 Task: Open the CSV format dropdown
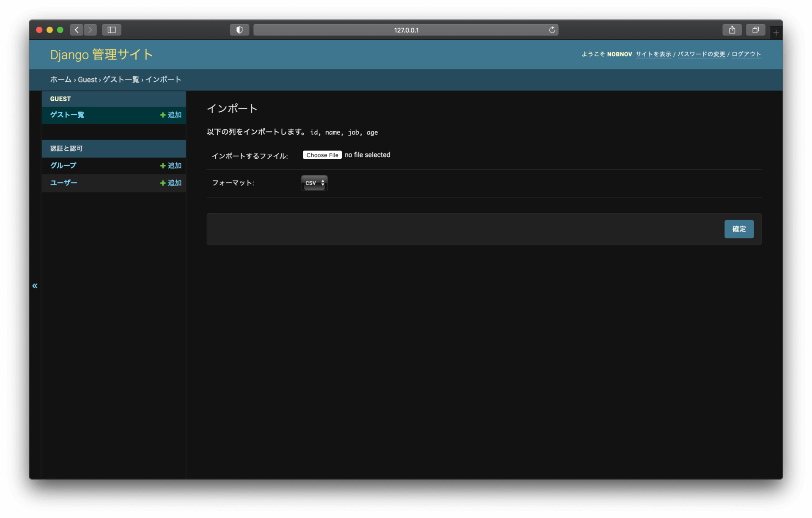pyautogui.click(x=314, y=182)
